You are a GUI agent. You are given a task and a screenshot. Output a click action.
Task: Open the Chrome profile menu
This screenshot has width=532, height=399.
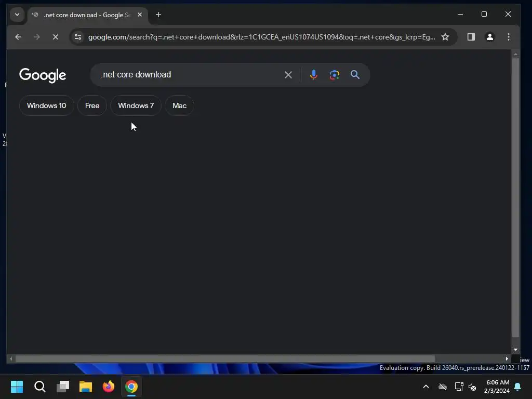(489, 37)
